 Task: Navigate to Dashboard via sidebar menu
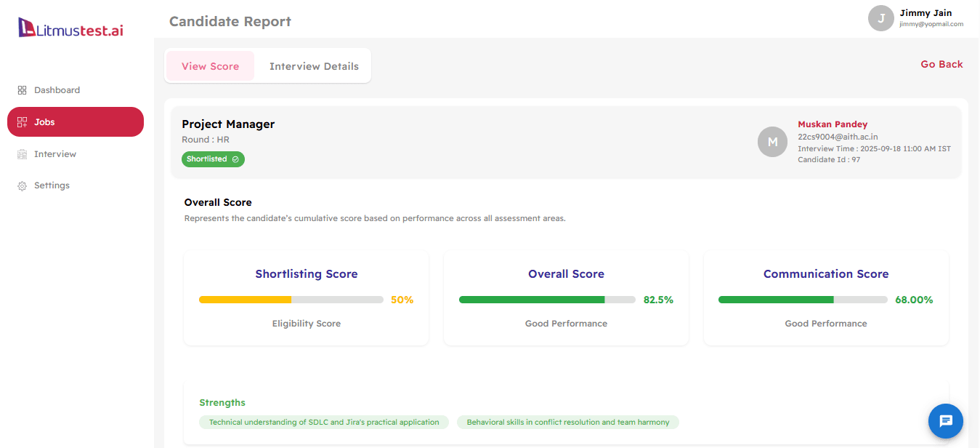coord(57,89)
